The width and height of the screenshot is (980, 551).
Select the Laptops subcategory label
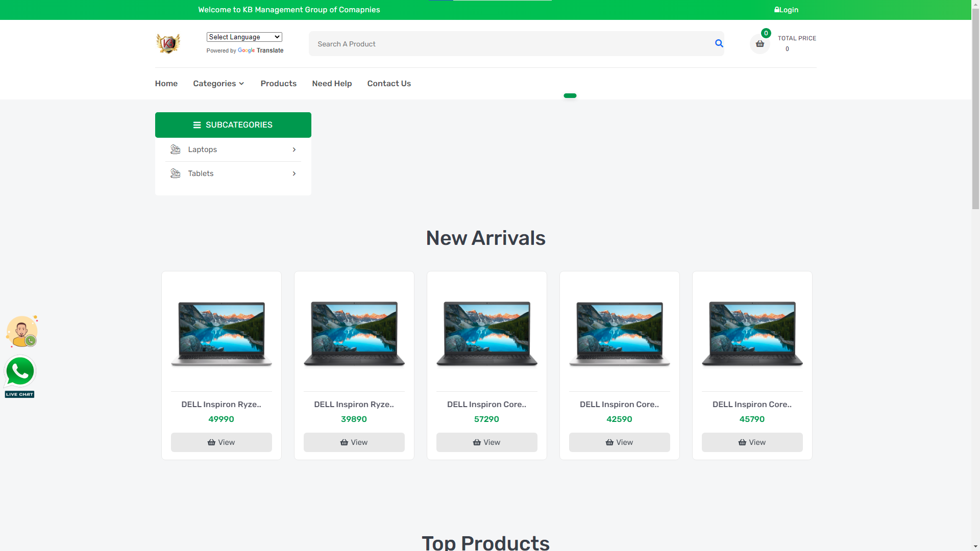click(202, 149)
